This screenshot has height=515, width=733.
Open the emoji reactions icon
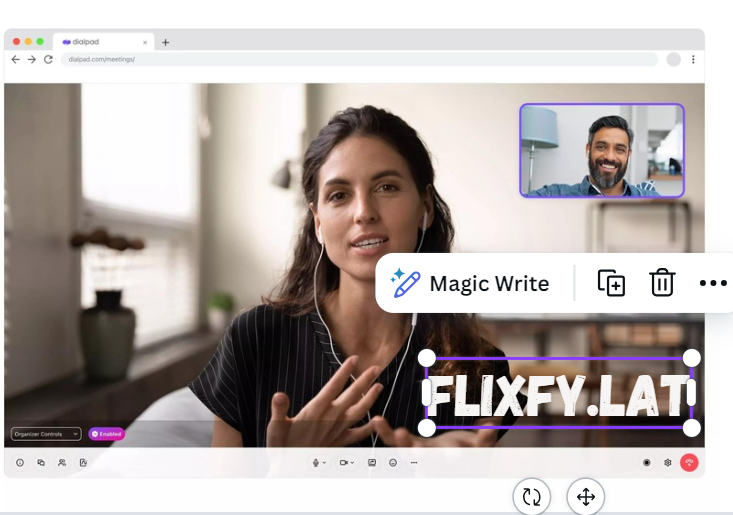tap(393, 463)
